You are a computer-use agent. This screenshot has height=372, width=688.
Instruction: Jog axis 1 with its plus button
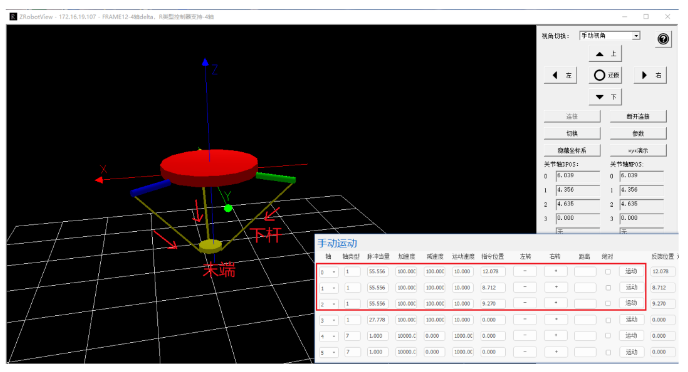tap(556, 287)
